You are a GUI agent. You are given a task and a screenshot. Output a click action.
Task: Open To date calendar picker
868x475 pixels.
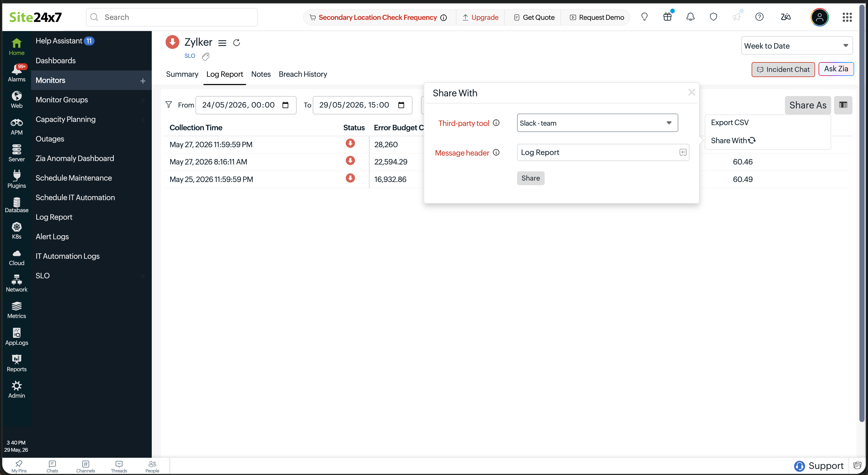point(401,105)
